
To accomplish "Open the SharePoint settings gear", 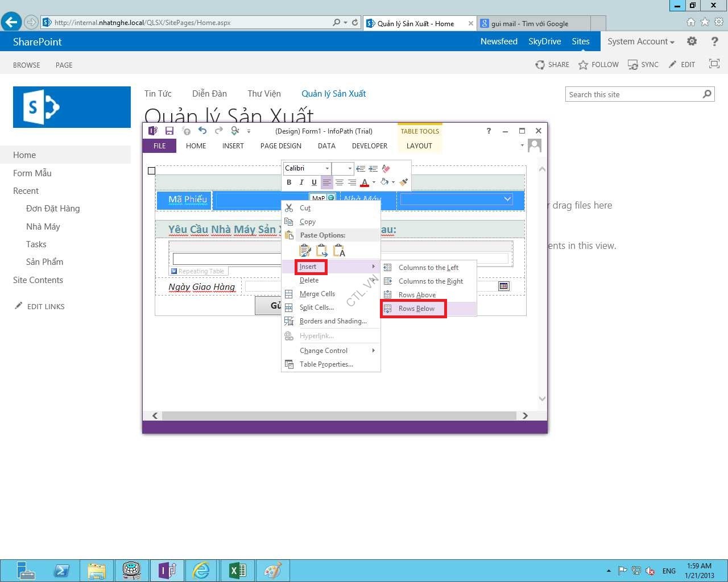I will 692,41.
